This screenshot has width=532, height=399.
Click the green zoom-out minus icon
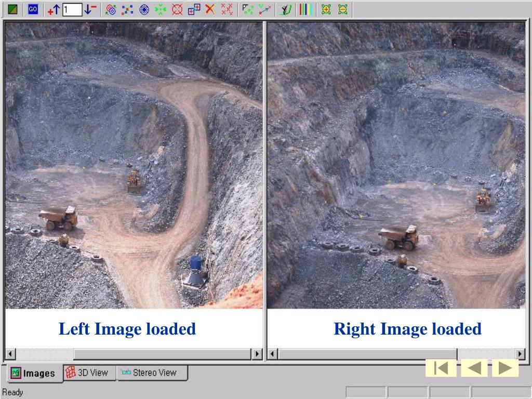(343, 9)
